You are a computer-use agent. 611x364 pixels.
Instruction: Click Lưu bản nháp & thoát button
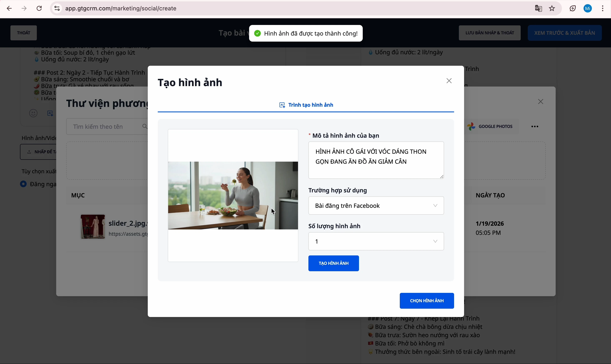[489, 33]
